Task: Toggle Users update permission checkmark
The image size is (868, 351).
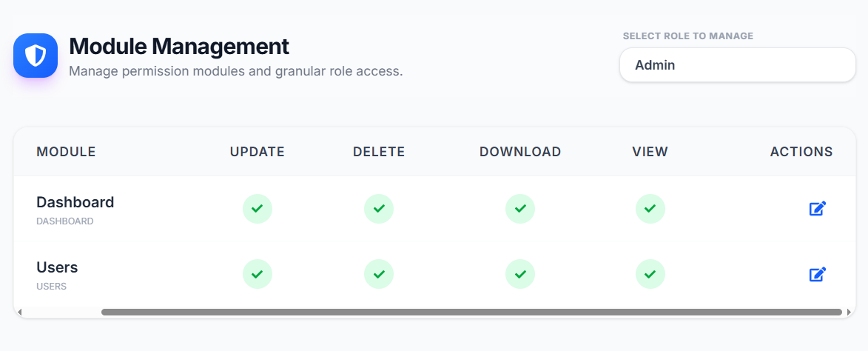Action: point(258,274)
